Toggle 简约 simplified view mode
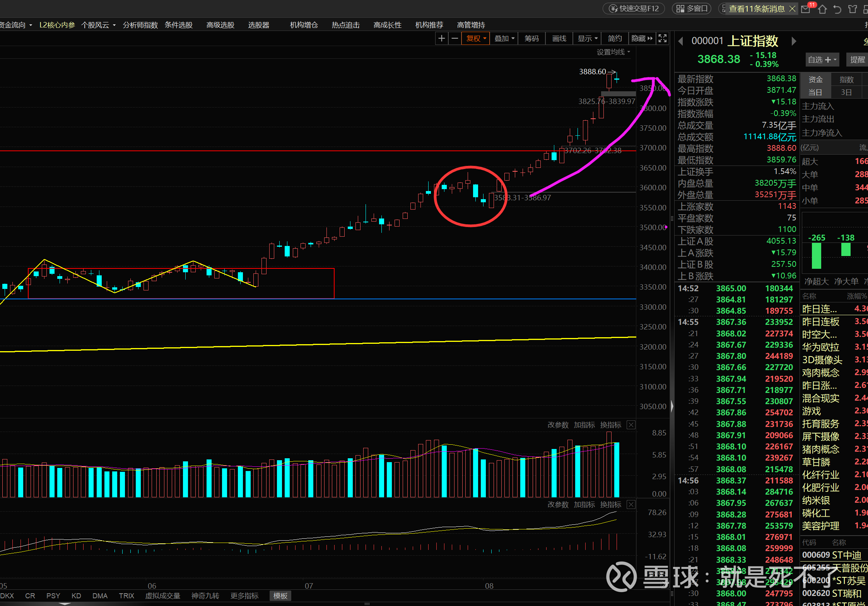 point(615,38)
